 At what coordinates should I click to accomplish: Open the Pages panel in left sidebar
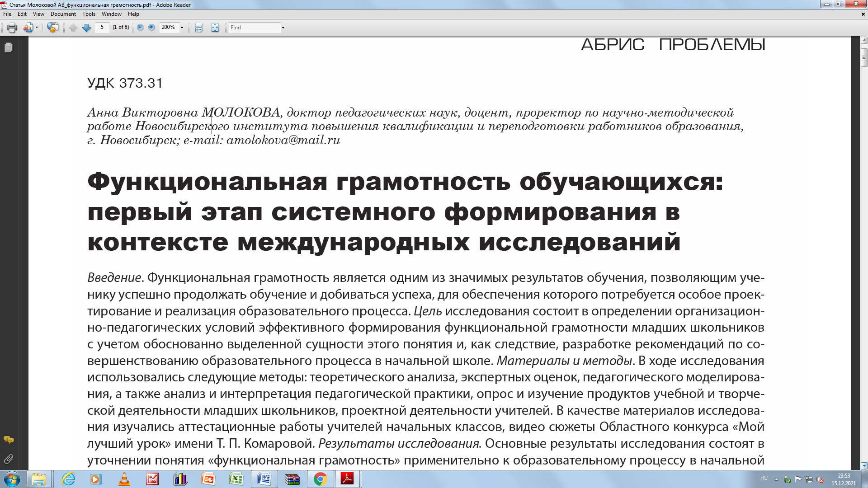coord(9,47)
